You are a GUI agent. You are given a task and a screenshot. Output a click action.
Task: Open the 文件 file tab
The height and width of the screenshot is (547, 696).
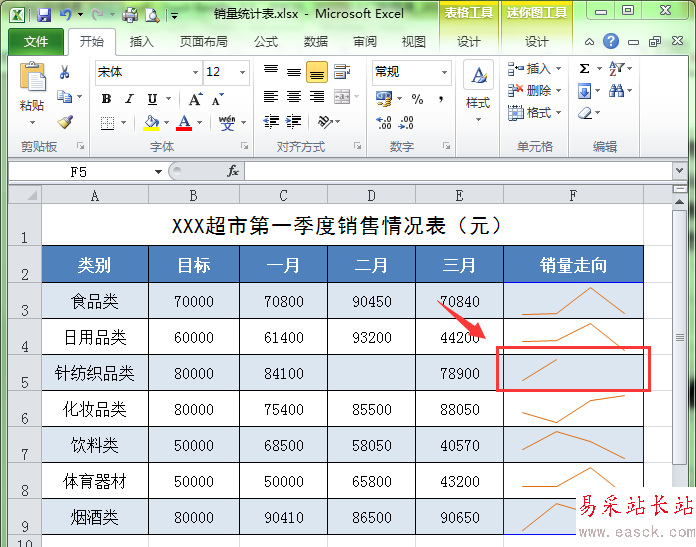pos(36,42)
